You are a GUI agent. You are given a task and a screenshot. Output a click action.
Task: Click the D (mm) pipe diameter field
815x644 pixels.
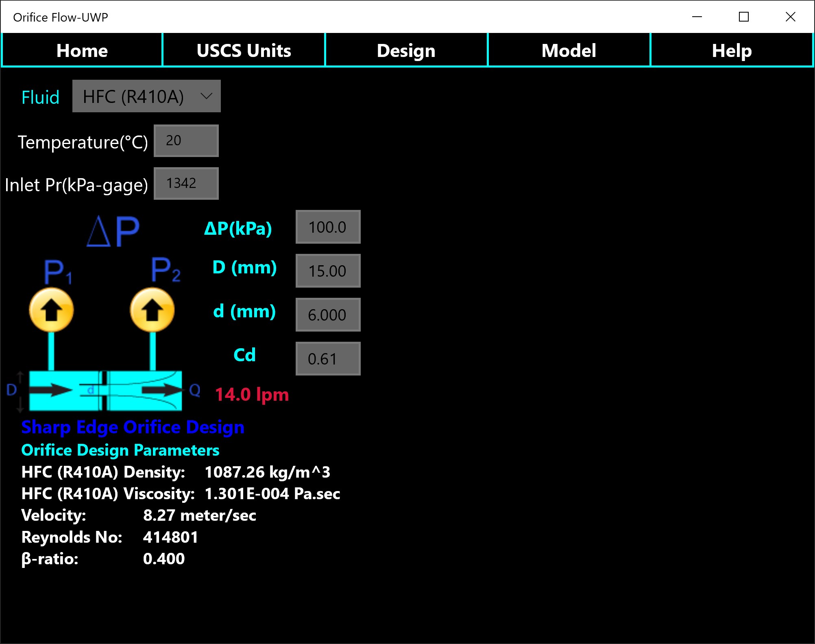click(328, 271)
